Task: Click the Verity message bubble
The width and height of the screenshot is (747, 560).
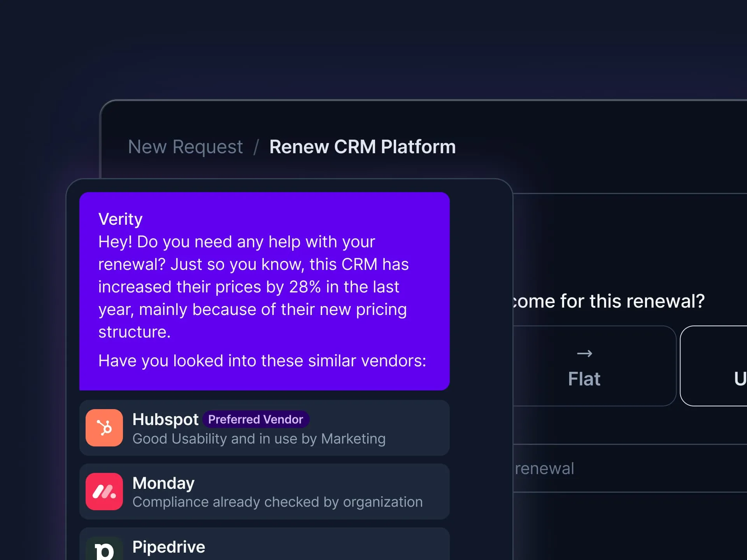Action: click(265, 290)
